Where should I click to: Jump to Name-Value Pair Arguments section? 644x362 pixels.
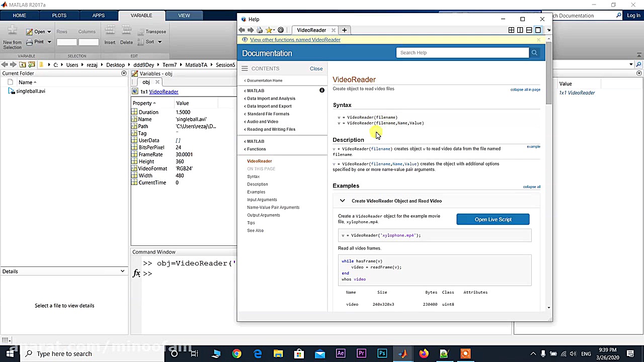[273, 207]
